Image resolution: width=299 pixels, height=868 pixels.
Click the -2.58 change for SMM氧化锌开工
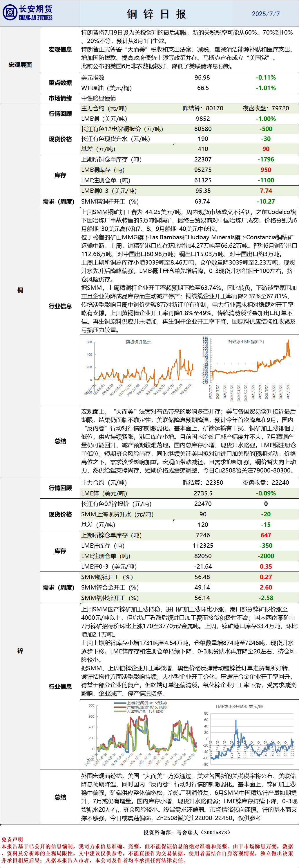pos(266,598)
